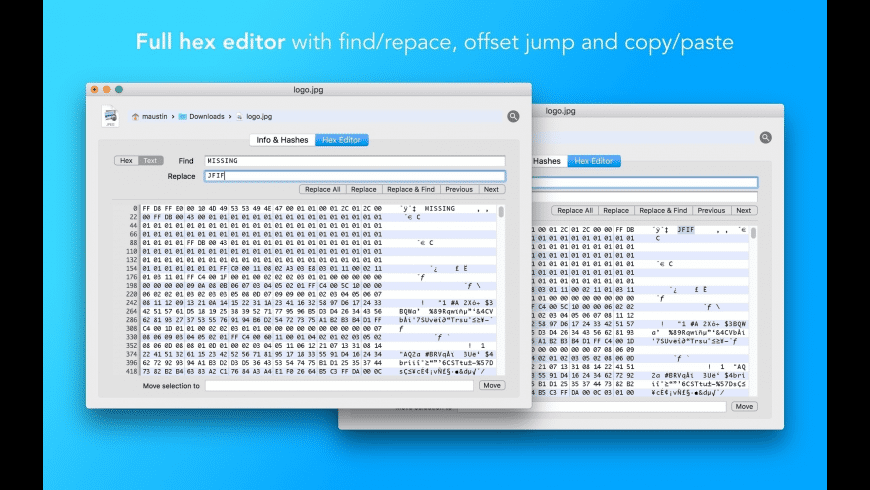Click offset 88 row label

click(x=131, y=243)
